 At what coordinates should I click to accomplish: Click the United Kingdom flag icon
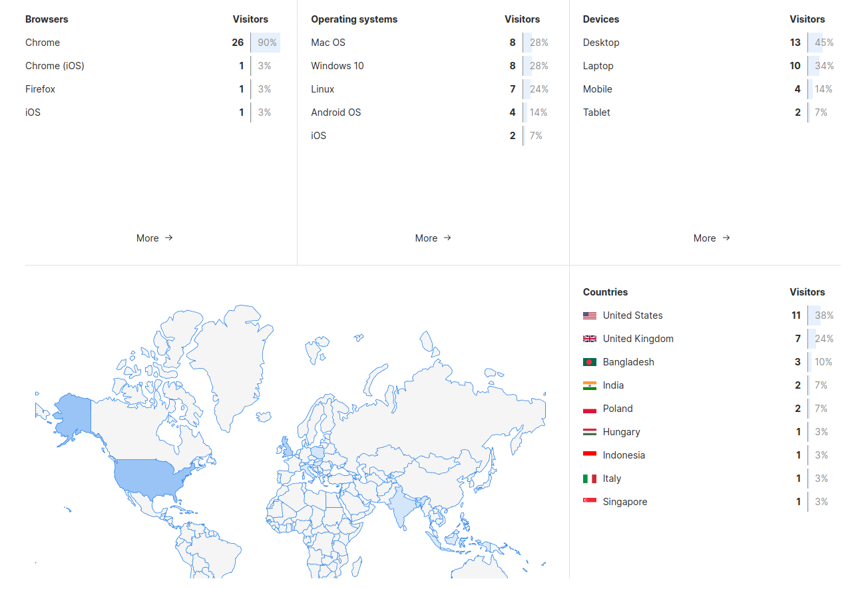(x=590, y=339)
